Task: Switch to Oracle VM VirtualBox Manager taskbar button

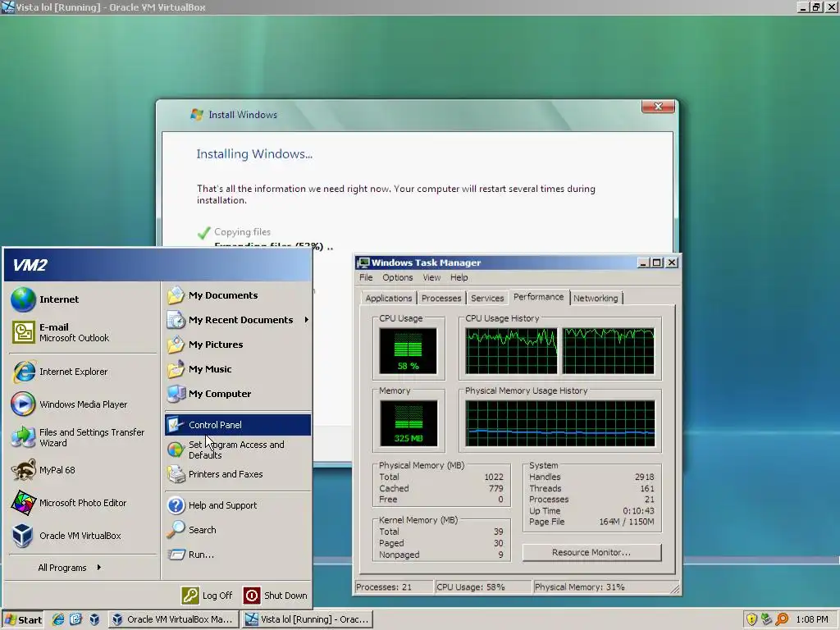Action: [172, 619]
